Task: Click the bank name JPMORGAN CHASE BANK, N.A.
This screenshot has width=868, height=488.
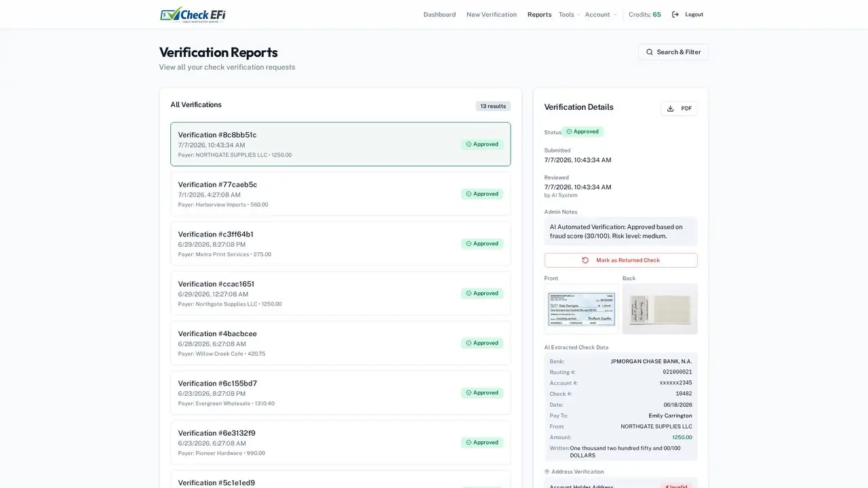Action: tap(652, 361)
